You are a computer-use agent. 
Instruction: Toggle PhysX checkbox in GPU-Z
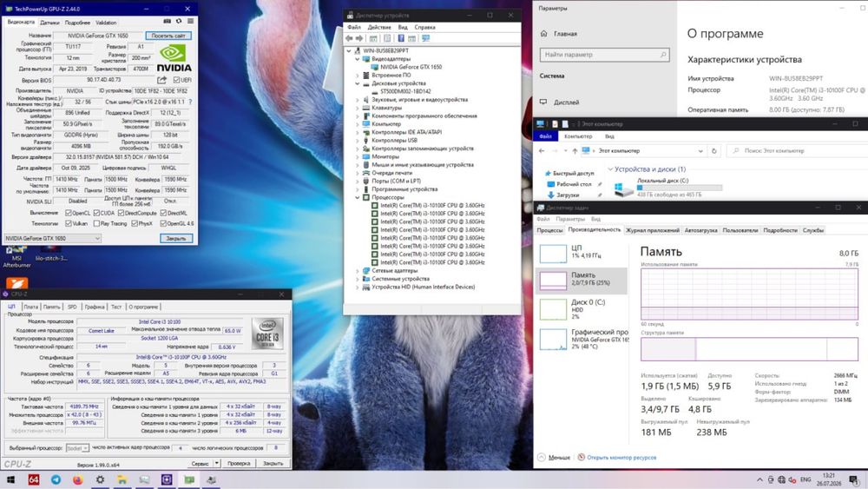tap(134, 223)
